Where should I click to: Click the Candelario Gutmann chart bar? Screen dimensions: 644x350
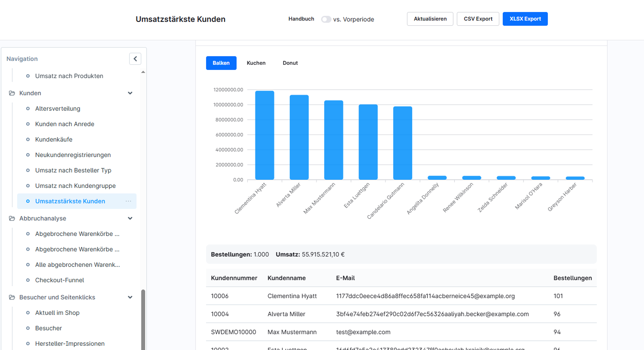403,143
